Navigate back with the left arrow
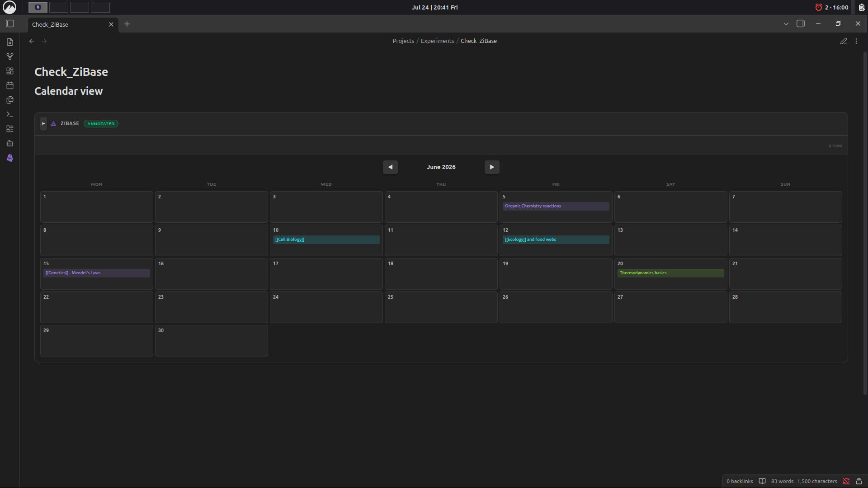 (x=32, y=41)
